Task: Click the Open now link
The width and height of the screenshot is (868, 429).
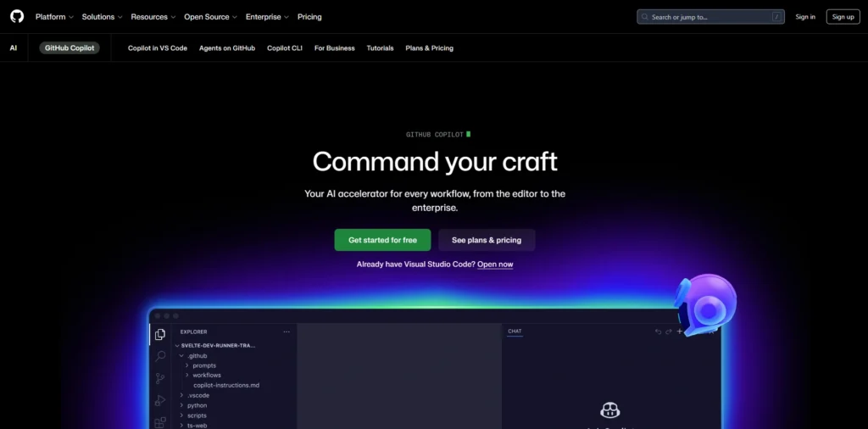Action: 495,265
